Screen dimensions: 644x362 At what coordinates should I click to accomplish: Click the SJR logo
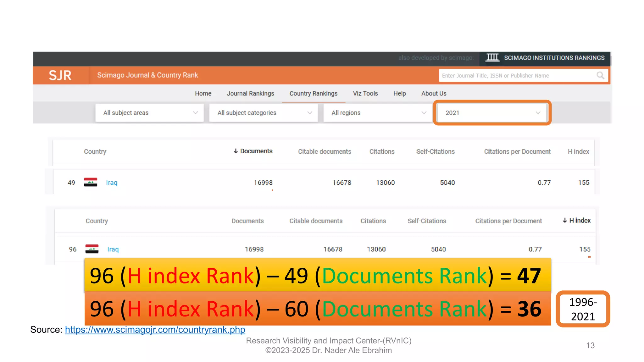pyautogui.click(x=60, y=75)
